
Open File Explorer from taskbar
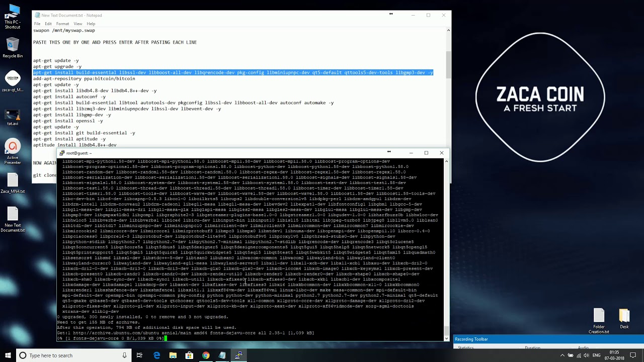[x=173, y=355]
